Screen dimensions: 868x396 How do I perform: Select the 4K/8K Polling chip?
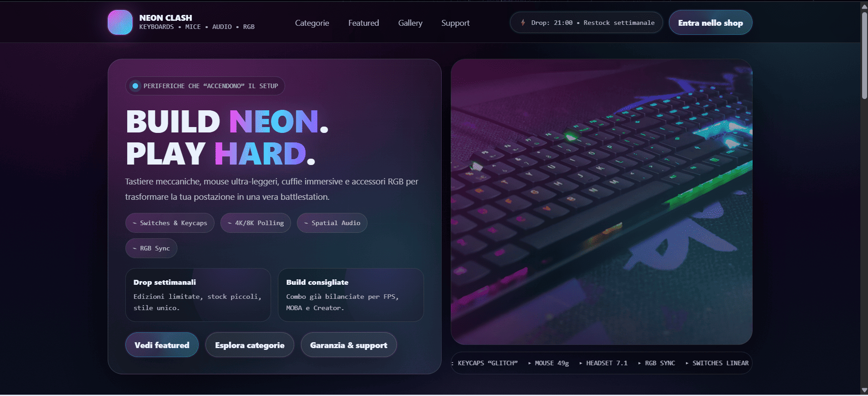point(256,223)
